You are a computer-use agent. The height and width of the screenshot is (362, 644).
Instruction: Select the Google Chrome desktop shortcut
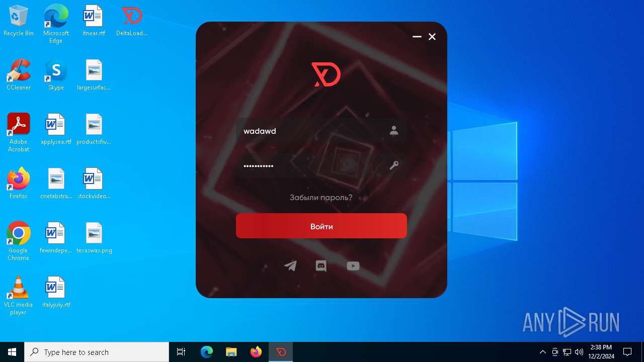point(19,241)
